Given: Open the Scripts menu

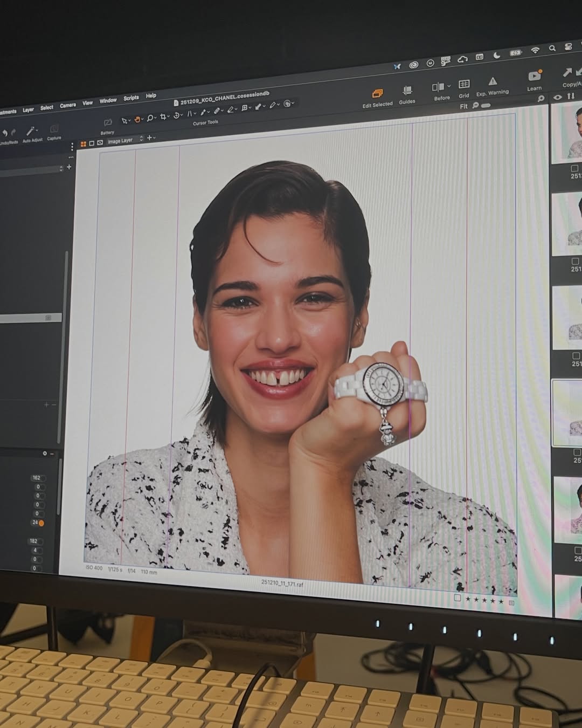Looking at the screenshot, I should pyautogui.click(x=131, y=98).
